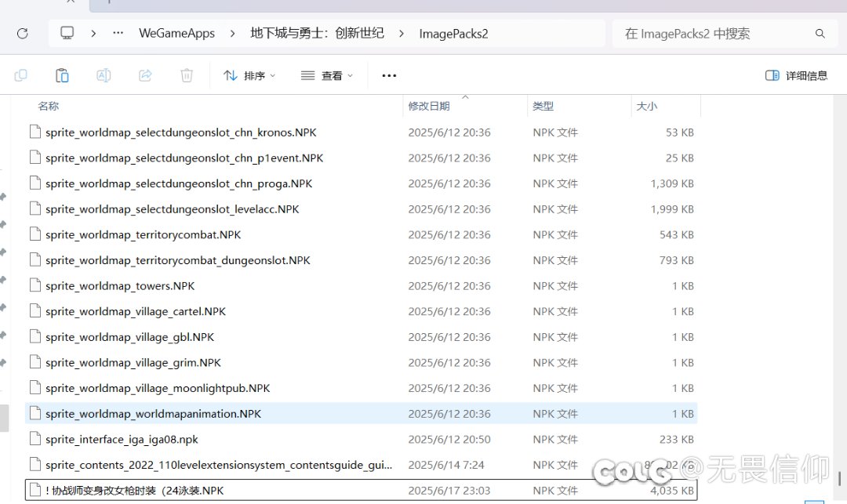Select sprite_worldmap_village_gbl.NPK file
Screen dimensions: 847x504
tap(129, 337)
